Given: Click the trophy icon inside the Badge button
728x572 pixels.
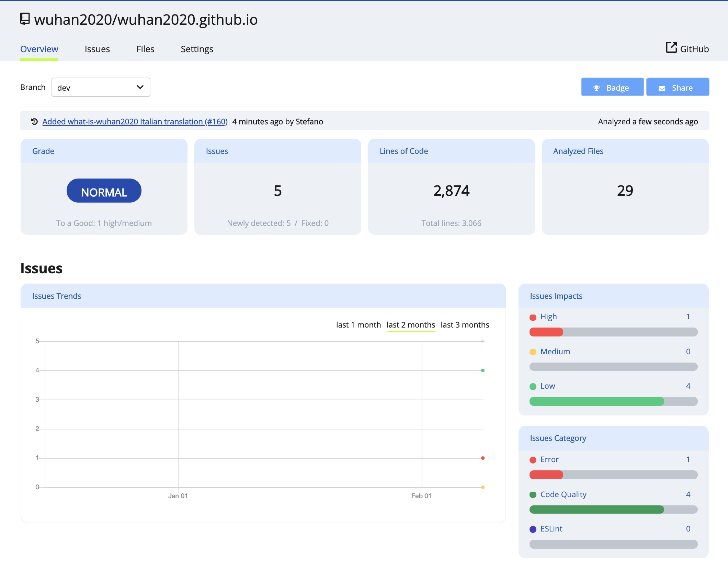Looking at the screenshot, I should click(x=596, y=88).
